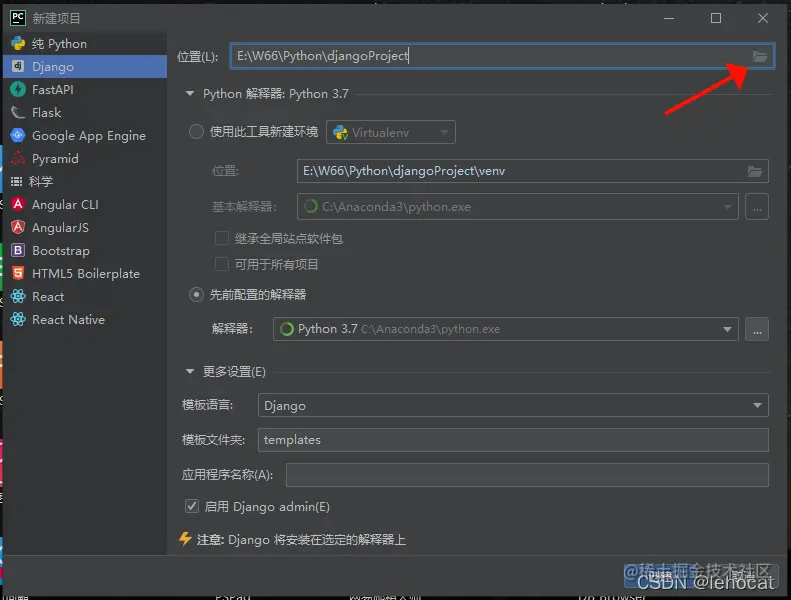Image resolution: width=791 pixels, height=600 pixels.
Task: Click the 应用程序名称(A) input field
Action: click(x=527, y=475)
